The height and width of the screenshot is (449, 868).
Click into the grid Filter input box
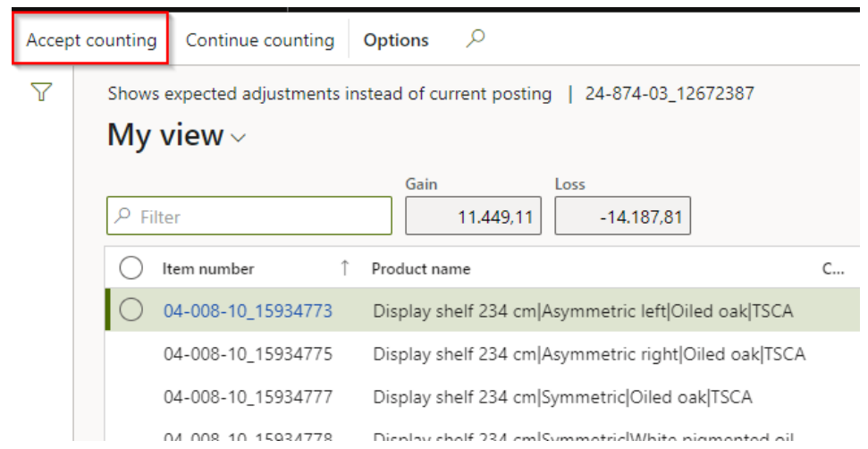click(x=259, y=216)
